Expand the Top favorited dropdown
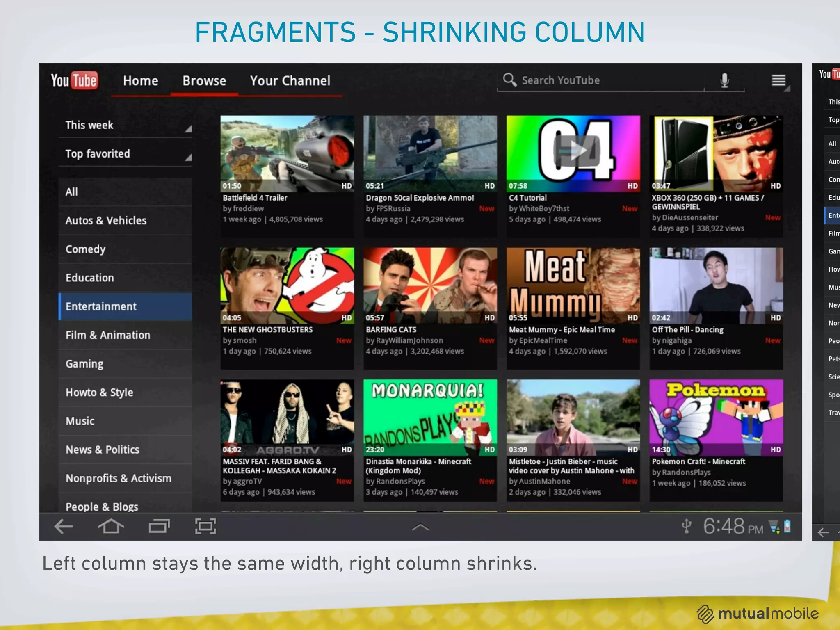The width and height of the screenshot is (840, 630). [x=126, y=153]
